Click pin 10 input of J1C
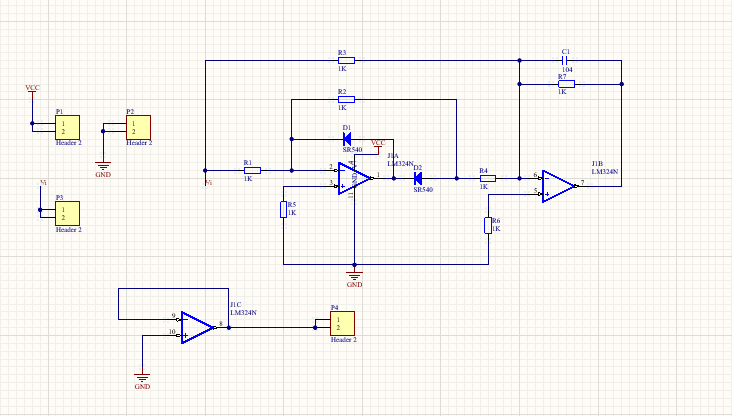This screenshot has width=732, height=416. [x=172, y=331]
